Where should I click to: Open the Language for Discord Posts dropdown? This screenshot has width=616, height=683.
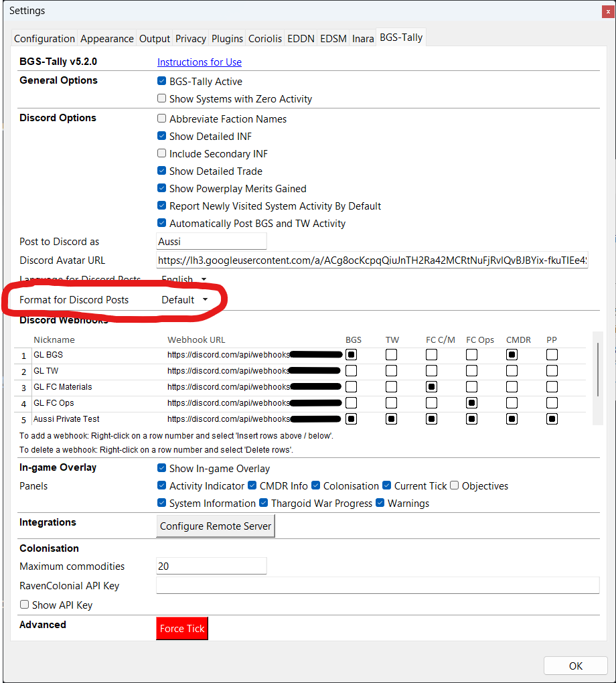click(x=183, y=279)
